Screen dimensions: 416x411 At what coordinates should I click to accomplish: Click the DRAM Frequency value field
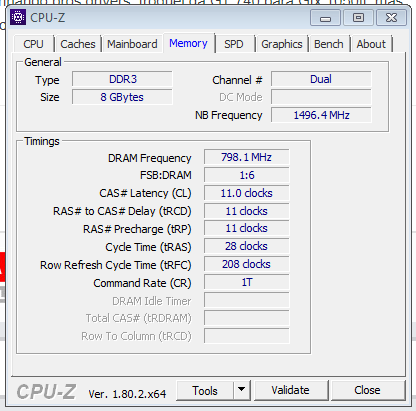246,157
